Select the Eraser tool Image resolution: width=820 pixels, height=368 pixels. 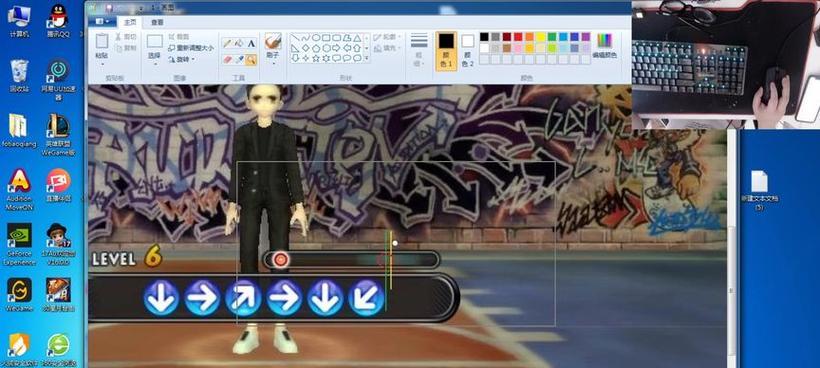227,59
